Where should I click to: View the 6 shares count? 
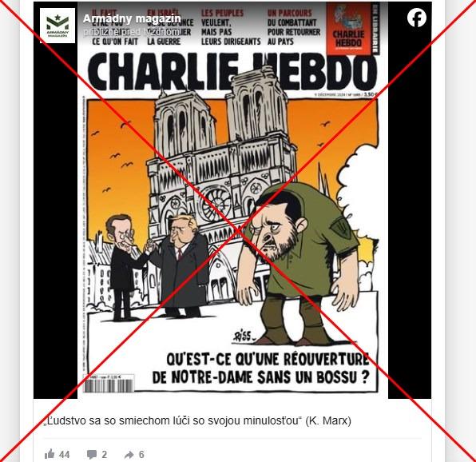[141, 455]
